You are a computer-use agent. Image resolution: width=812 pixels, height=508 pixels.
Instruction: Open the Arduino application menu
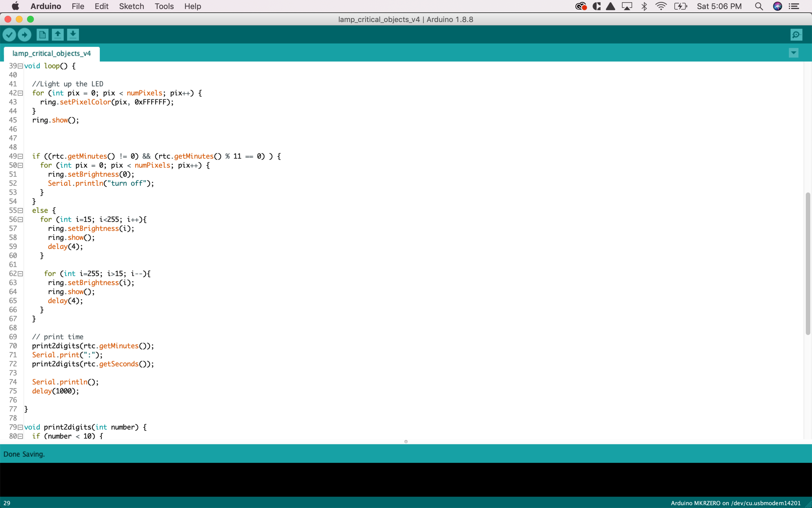(46, 7)
